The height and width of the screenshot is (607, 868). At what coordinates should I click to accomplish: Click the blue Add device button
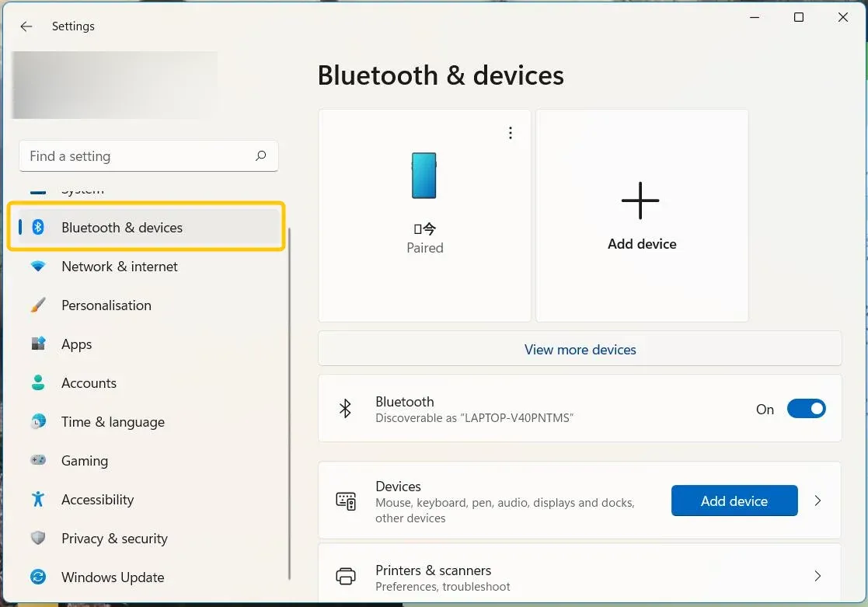[x=734, y=501]
